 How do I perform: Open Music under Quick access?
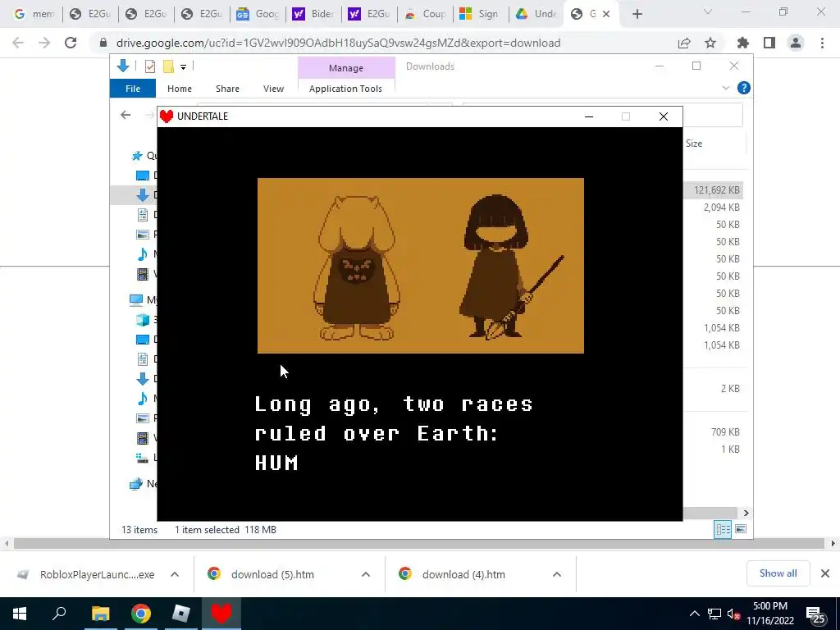pyautogui.click(x=143, y=254)
